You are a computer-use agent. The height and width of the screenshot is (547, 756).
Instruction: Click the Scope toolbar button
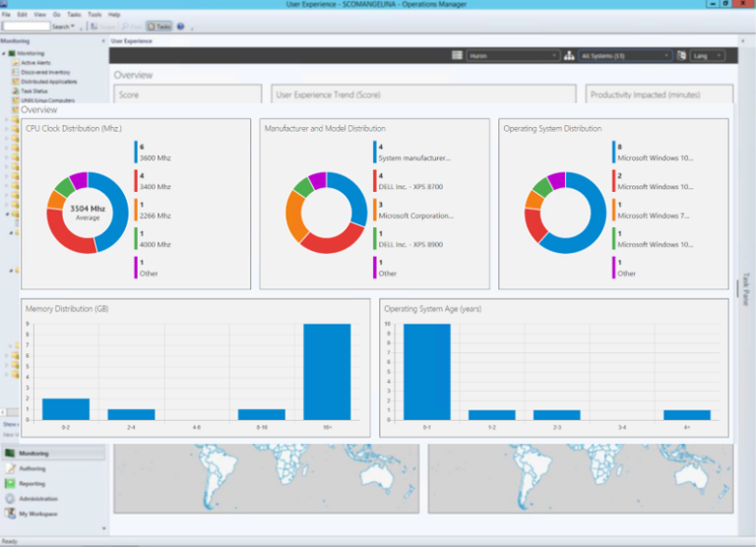pos(102,27)
